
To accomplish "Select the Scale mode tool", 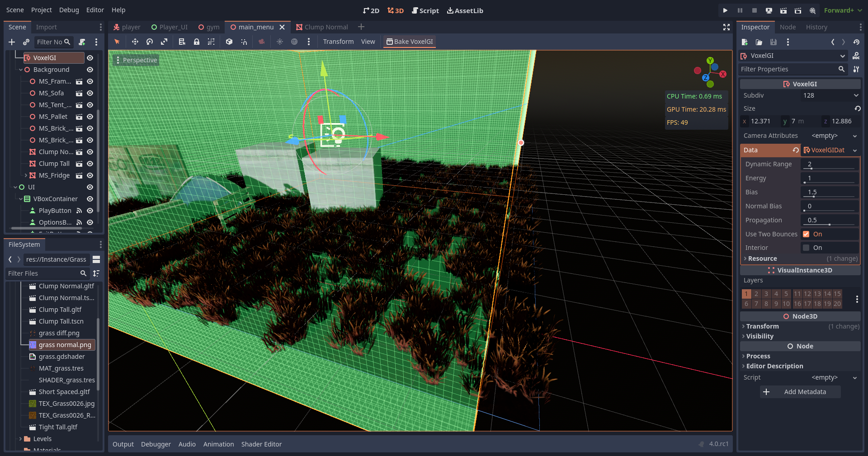I will coord(164,42).
